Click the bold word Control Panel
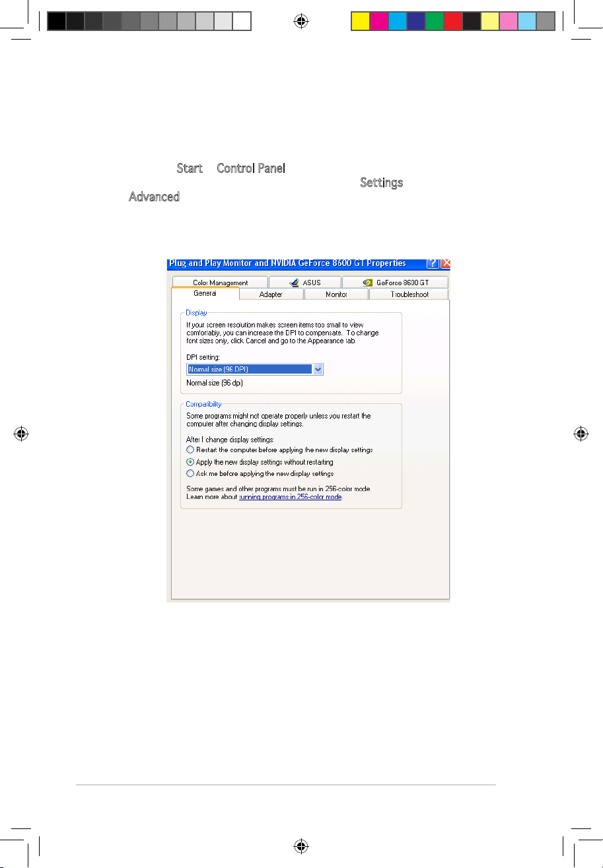 click(251, 168)
